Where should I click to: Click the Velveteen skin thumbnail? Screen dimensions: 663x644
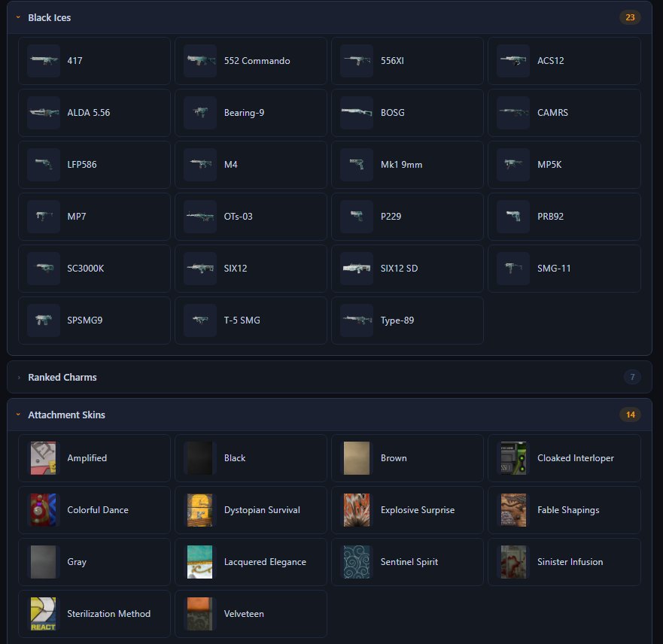(x=199, y=614)
